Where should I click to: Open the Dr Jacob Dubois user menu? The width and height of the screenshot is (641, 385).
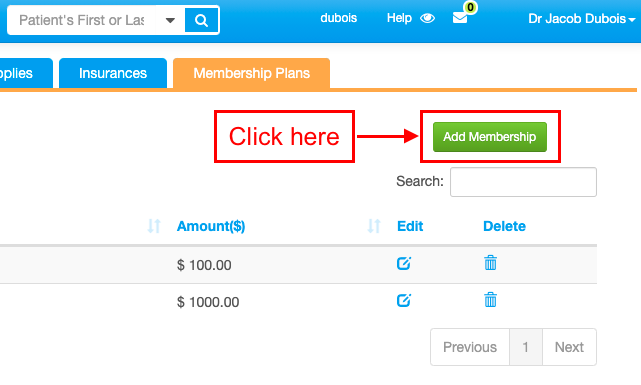coord(581,19)
